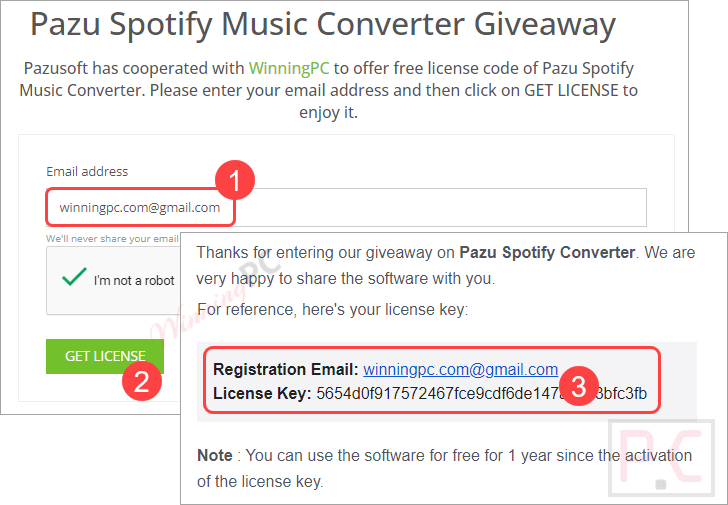Tick the green "I'm not a robot" checkmark
This screenshot has width=728, height=505.
74,279
